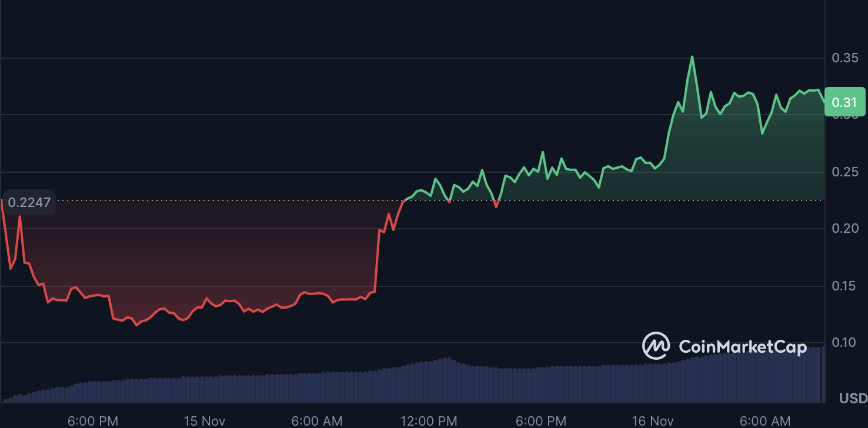This screenshot has height=428, width=868.
Task: Click the 12:00 PM timestamp on the time axis
Action: coord(429,421)
